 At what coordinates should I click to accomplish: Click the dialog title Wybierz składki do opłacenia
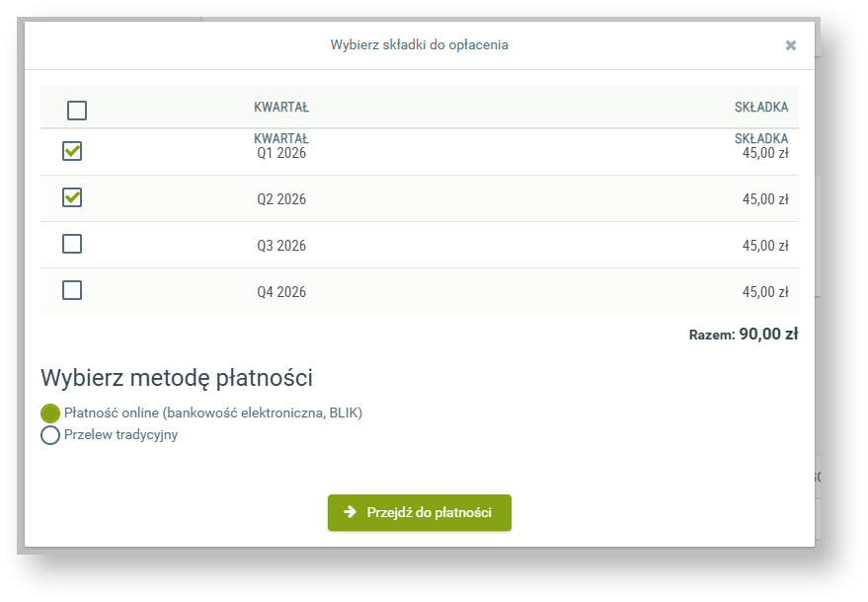pos(420,44)
